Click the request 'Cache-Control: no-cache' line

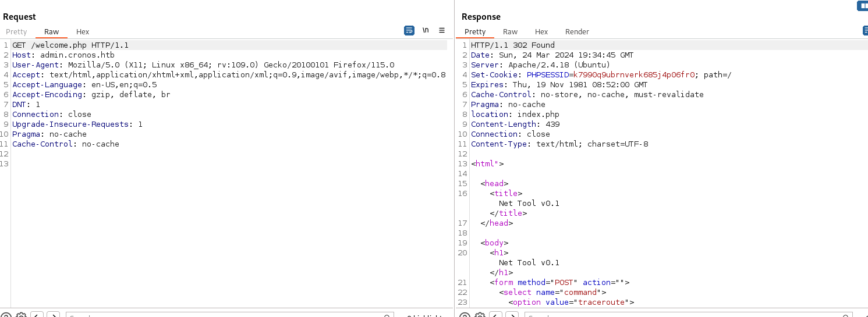click(x=66, y=144)
